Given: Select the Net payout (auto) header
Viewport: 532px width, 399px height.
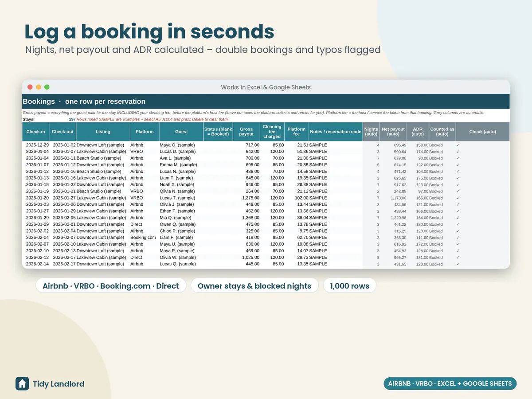Looking at the screenshot, I should [x=393, y=132].
